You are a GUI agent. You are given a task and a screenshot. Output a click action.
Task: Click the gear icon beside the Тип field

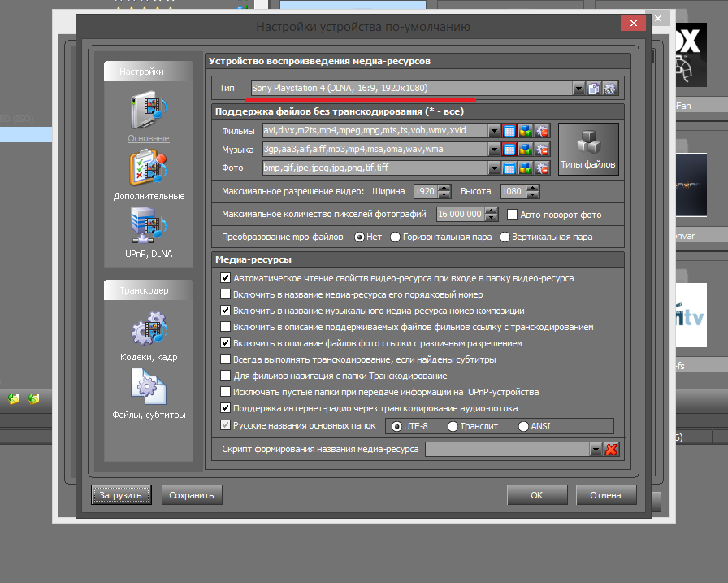611,88
